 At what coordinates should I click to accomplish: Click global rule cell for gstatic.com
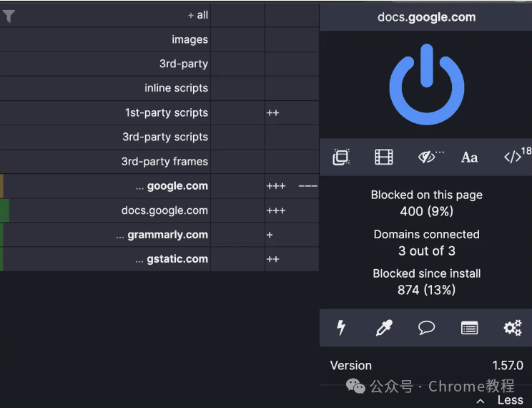tap(237, 259)
